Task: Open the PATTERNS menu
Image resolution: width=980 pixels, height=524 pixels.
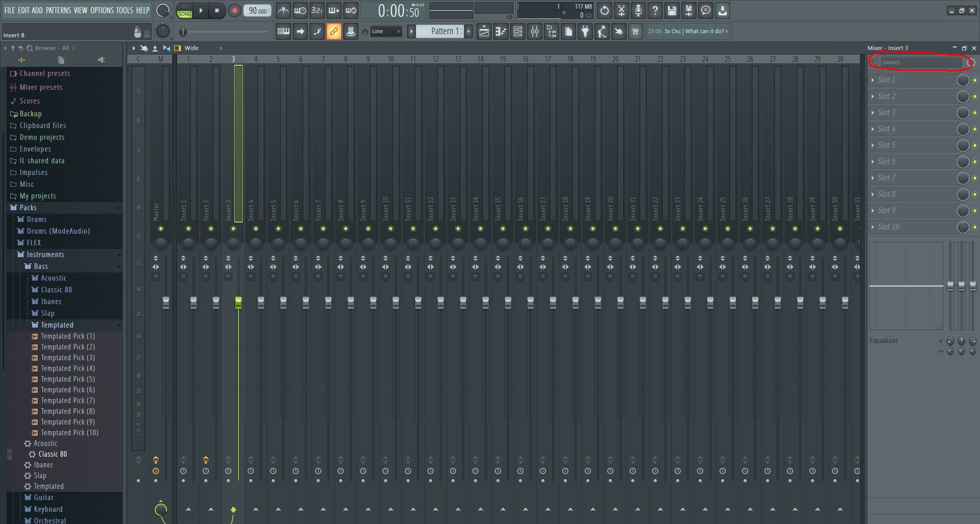Action: coord(58,10)
